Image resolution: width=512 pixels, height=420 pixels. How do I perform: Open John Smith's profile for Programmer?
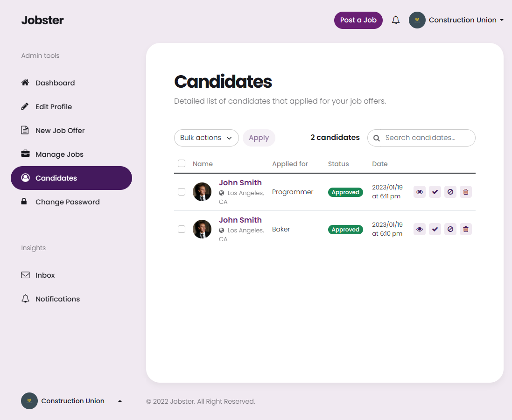tap(240, 182)
